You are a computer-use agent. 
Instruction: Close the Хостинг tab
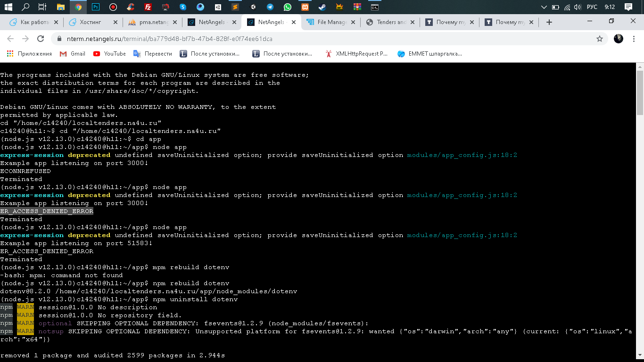pyautogui.click(x=116, y=22)
